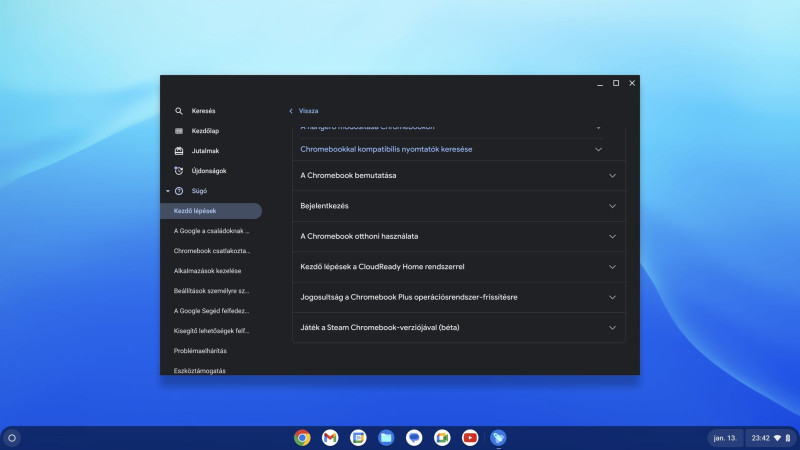Viewport: 800px width, 450px height.
Task: Open Kisegítő lehetőségek sidebar item
Action: [211, 331]
